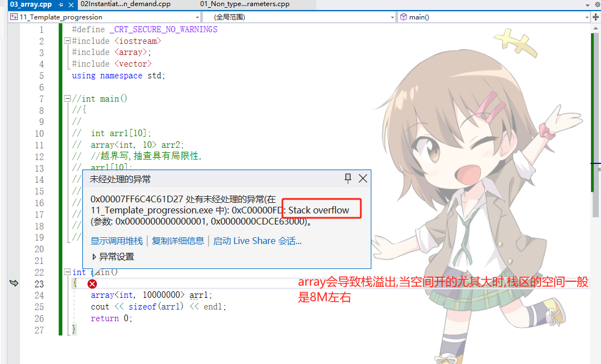Click 'return 0;' on line 26
Image resolution: width=601 pixels, height=364 pixels.
pyautogui.click(x=112, y=318)
